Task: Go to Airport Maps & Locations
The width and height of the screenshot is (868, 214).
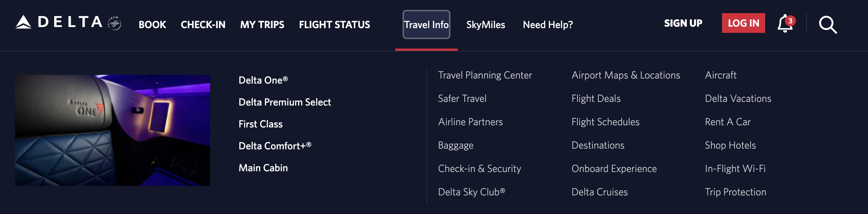Action: click(626, 75)
